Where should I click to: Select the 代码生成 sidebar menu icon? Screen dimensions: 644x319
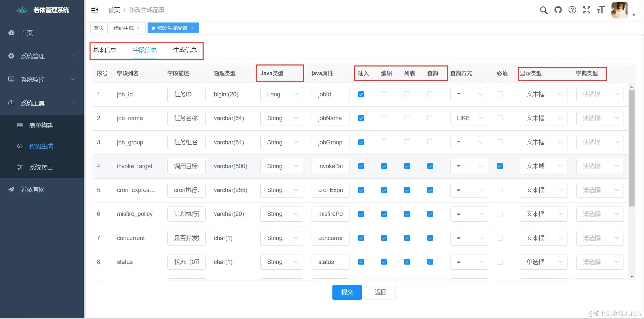19,146
